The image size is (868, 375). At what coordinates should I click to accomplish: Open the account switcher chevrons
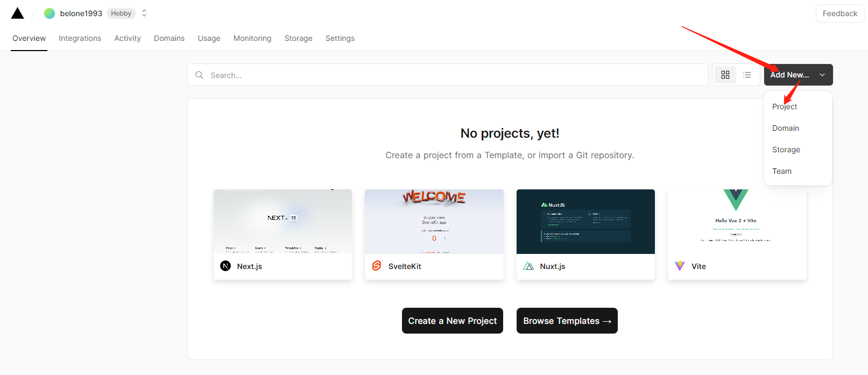click(x=144, y=13)
